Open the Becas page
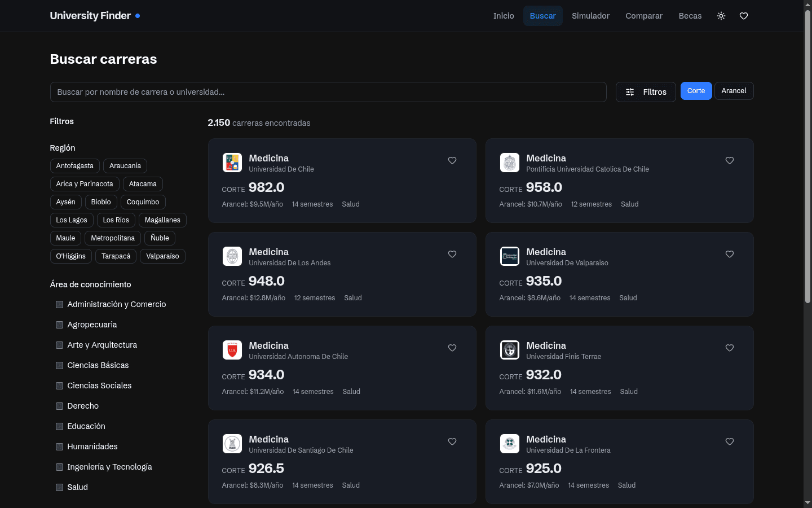Viewport: 812px width, 508px height. click(x=690, y=16)
